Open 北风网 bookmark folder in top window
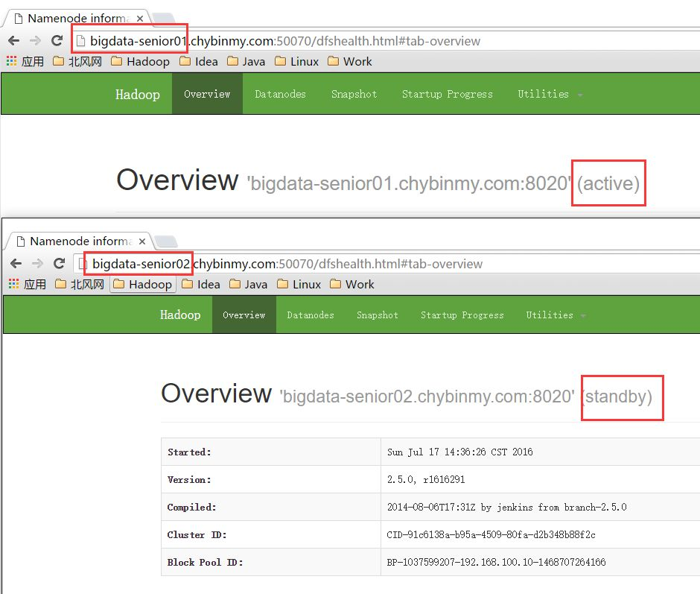The image size is (700, 594). (x=77, y=61)
